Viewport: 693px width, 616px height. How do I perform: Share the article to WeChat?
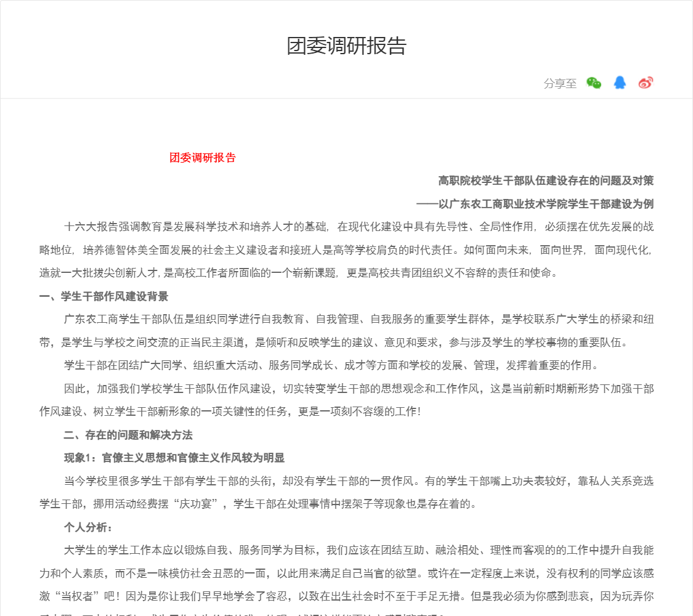tap(594, 83)
